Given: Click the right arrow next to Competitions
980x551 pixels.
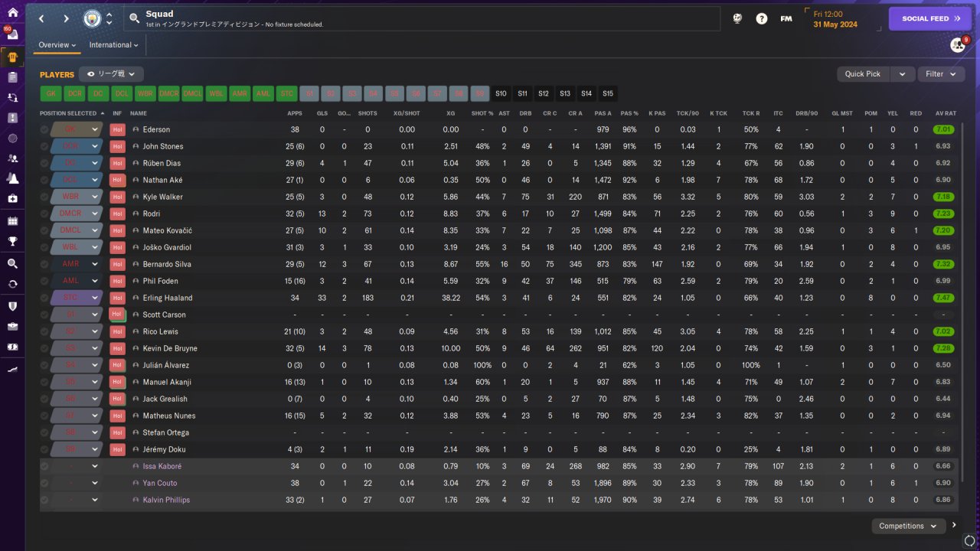Looking at the screenshot, I should [x=954, y=526].
